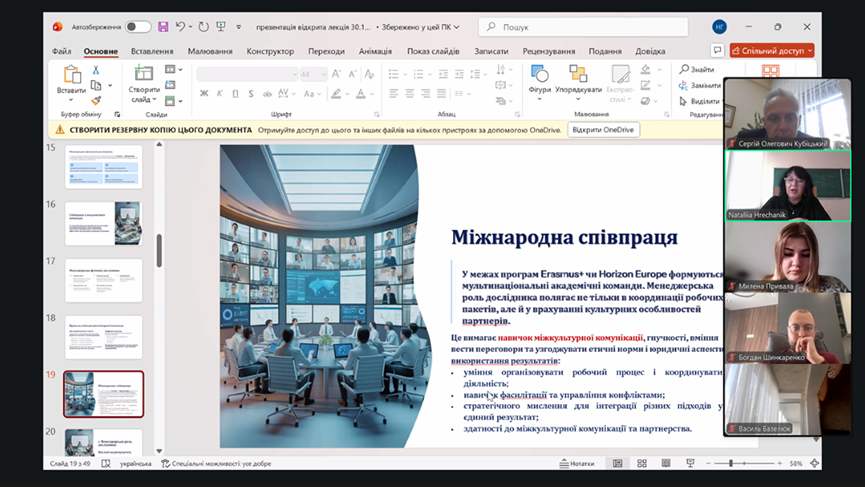Open the comments speech bubble icon

[x=717, y=51]
